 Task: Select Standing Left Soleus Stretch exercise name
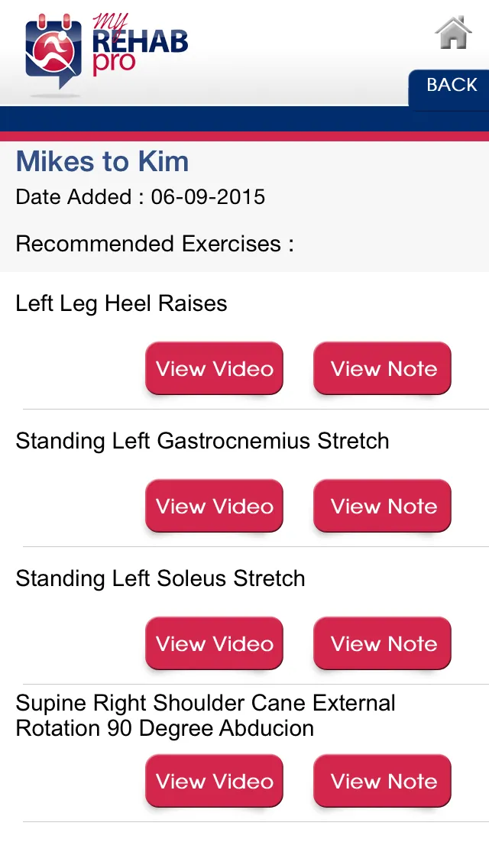[160, 578]
